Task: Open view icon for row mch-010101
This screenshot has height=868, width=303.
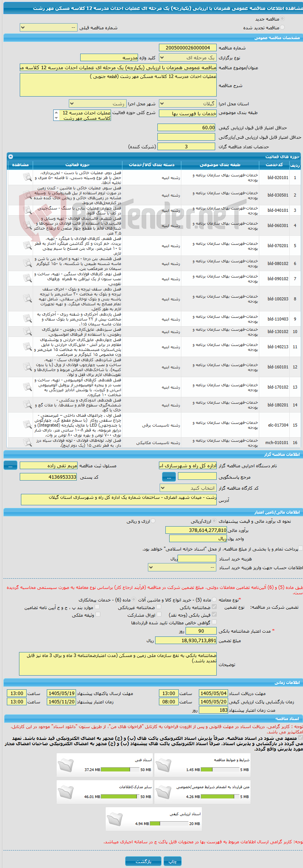Action: 27,443
